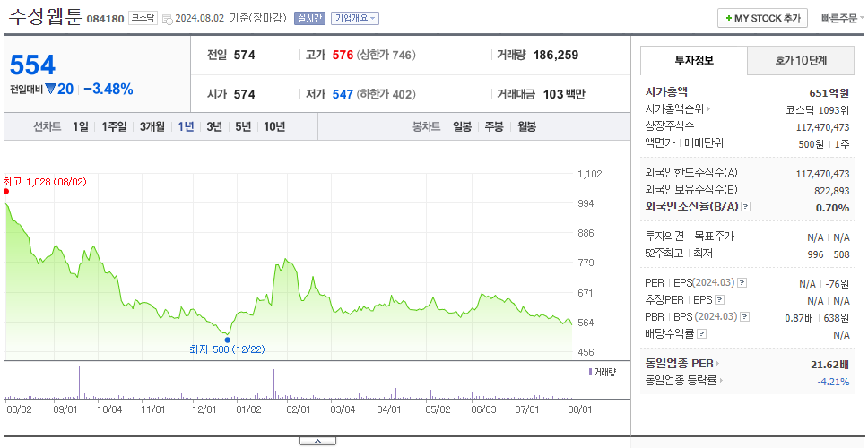Viewport: 868px width, 448px height.
Task: Click the blue 최저 508 marker dot
Action: 228,340
